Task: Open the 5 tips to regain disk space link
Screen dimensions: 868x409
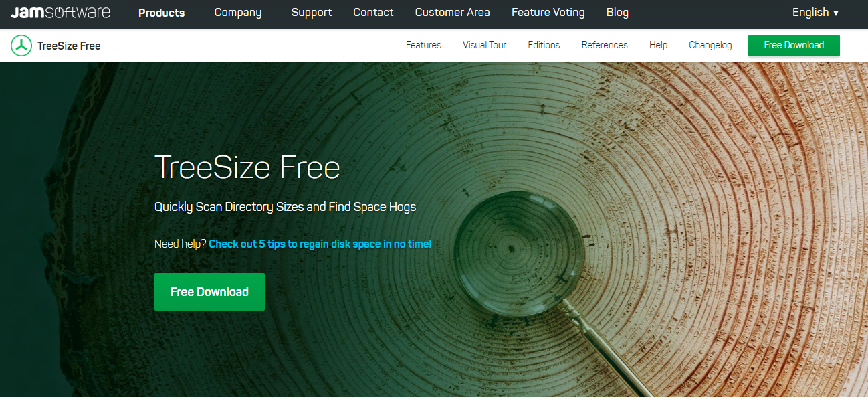Action: [x=320, y=244]
